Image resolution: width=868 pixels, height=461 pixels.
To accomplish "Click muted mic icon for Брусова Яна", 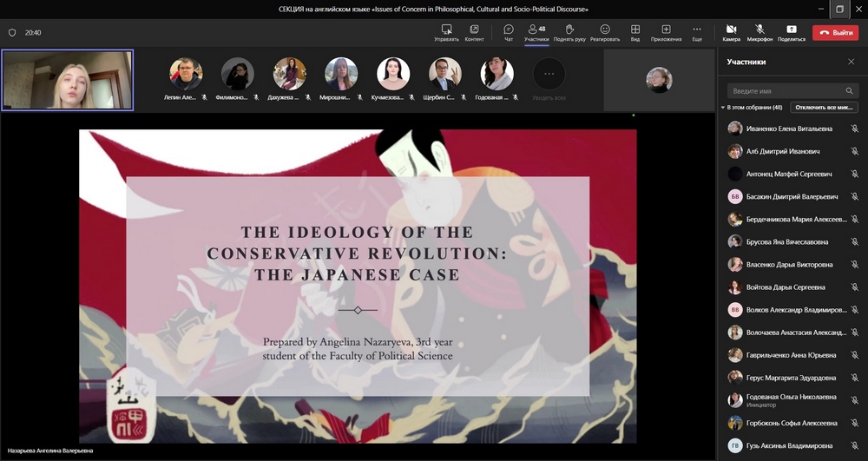I will click(855, 242).
